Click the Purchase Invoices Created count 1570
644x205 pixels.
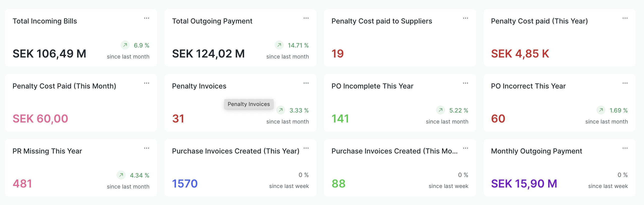click(185, 184)
